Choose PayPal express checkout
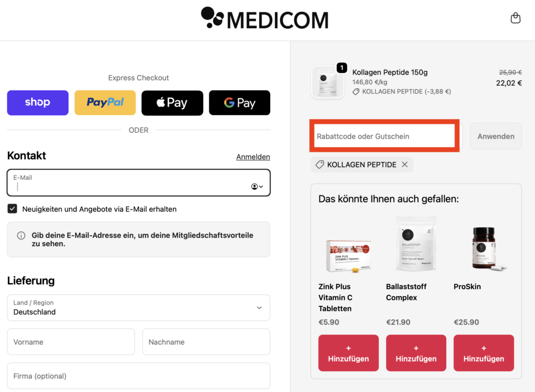 (104, 102)
